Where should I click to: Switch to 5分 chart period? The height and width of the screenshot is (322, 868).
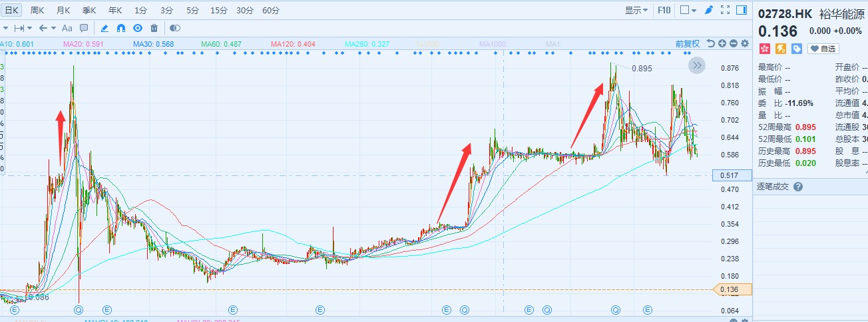tap(192, 10)
